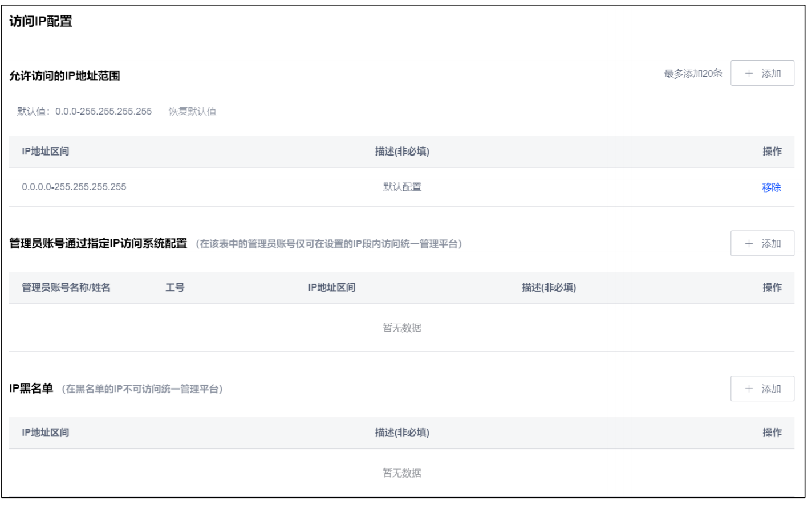Click the 允许访问的IP地址范围 section heading
Viewport: 812px width, 506px height.
click(x=64, y=76)
